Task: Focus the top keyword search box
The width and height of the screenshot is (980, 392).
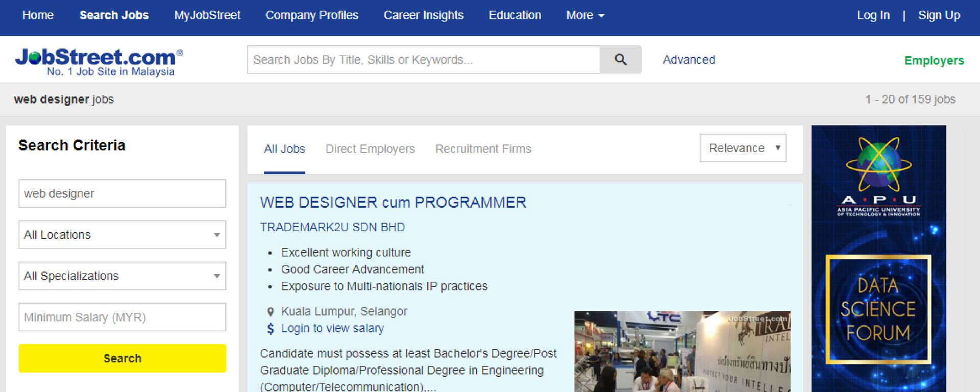Action: click(424, 60)
